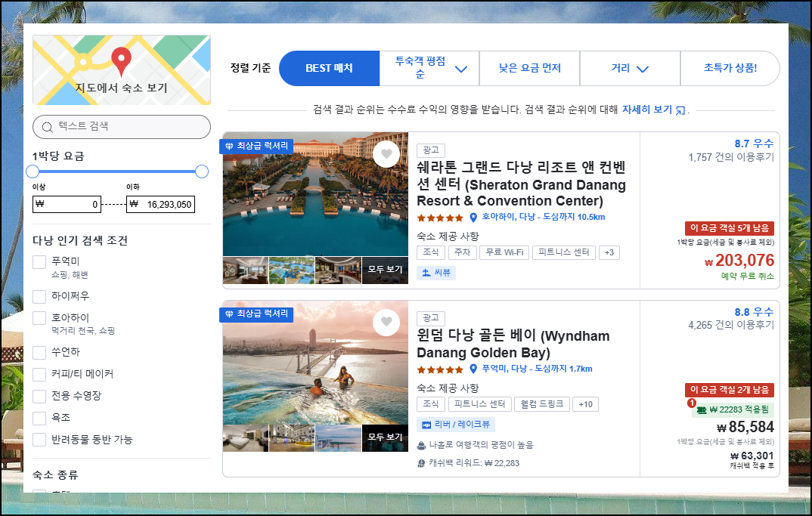Click the magnifier icon in the text search box
This screenshot has width=812, height=516.
coord(47,128)
